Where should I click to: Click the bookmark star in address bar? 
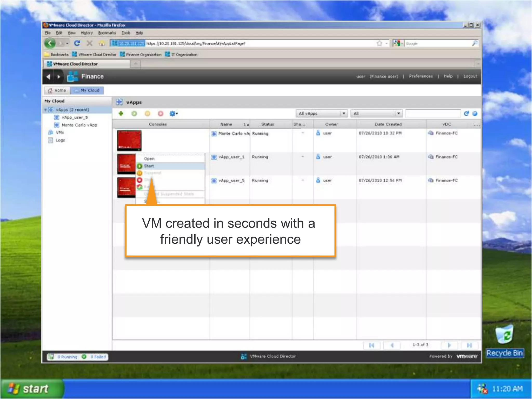tap(379, 43)
